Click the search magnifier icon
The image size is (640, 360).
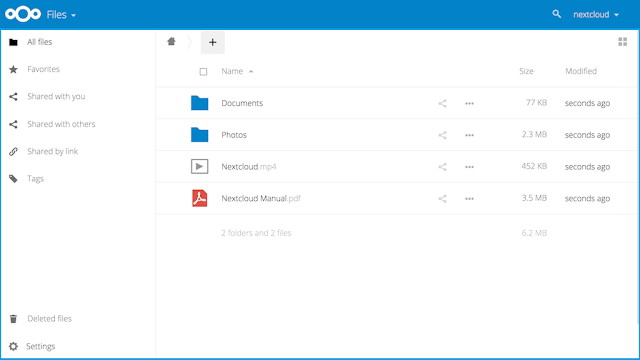tap(556, 14)
